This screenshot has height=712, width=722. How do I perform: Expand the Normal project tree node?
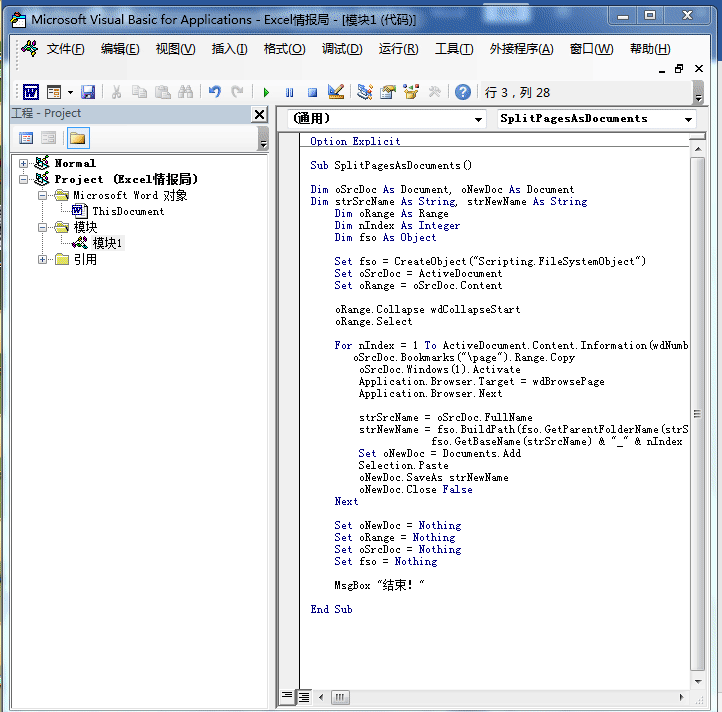[23, 163]
